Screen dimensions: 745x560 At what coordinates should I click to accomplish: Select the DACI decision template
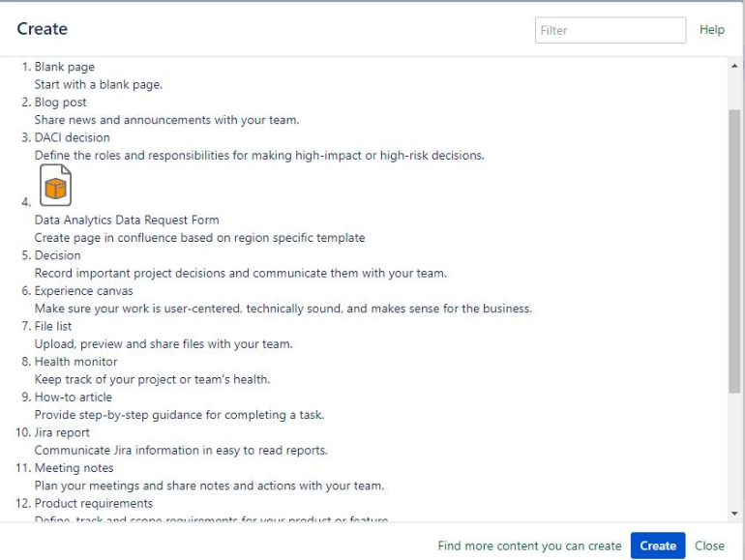tap(73, 137)
